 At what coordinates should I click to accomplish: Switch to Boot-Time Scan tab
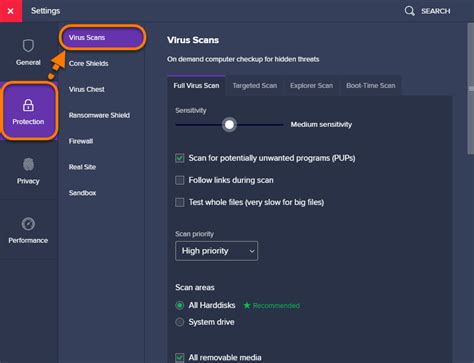tap(370, 86)
